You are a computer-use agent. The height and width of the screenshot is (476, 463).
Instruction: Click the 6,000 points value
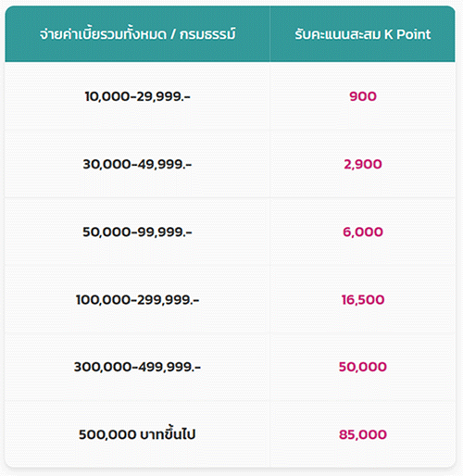363,232
